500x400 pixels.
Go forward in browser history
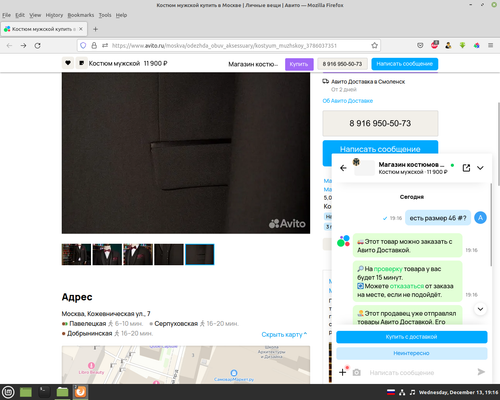pyautogui.click(x=23, y=46)
